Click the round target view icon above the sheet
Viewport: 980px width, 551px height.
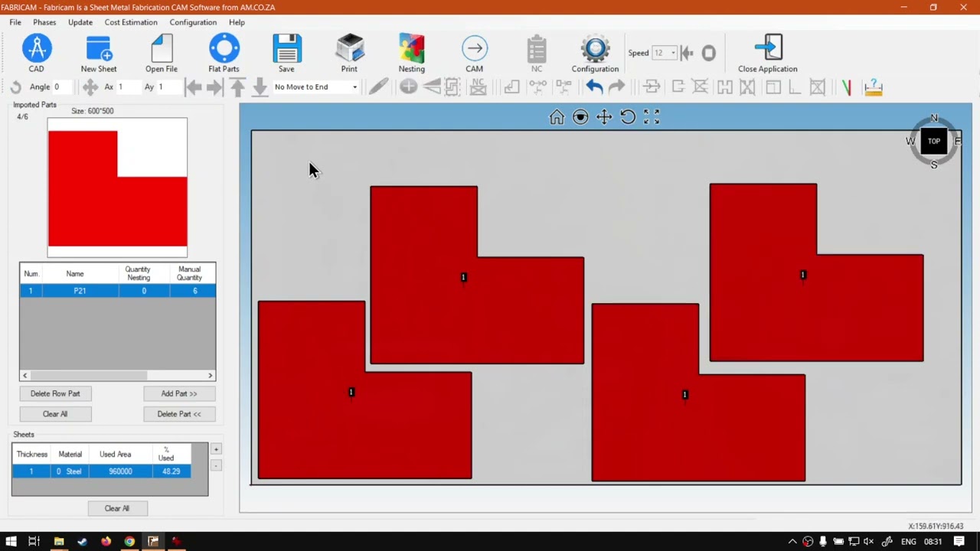tap(580, 117)
